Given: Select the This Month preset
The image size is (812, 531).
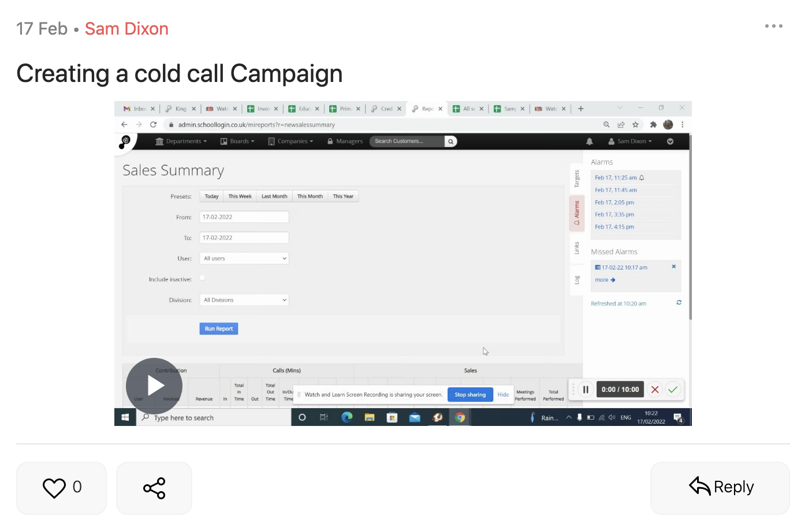Looking at the screenshot, I should point(310,196).
